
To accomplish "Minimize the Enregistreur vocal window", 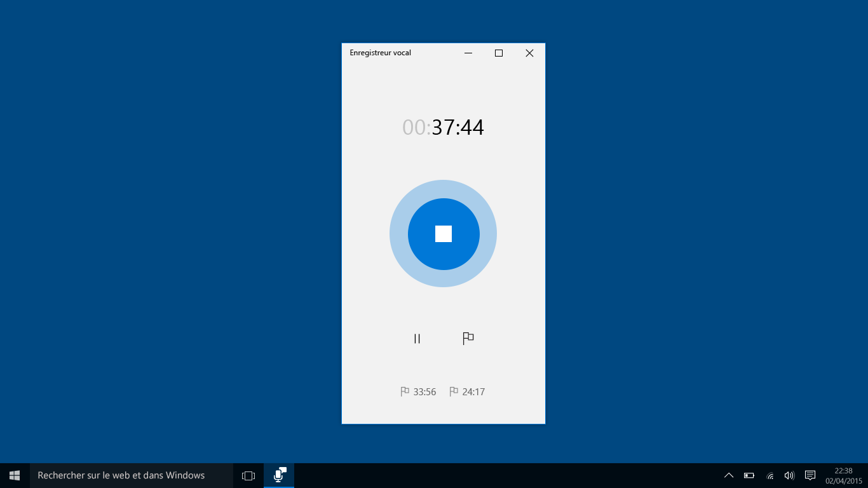I will coord(468,53).
